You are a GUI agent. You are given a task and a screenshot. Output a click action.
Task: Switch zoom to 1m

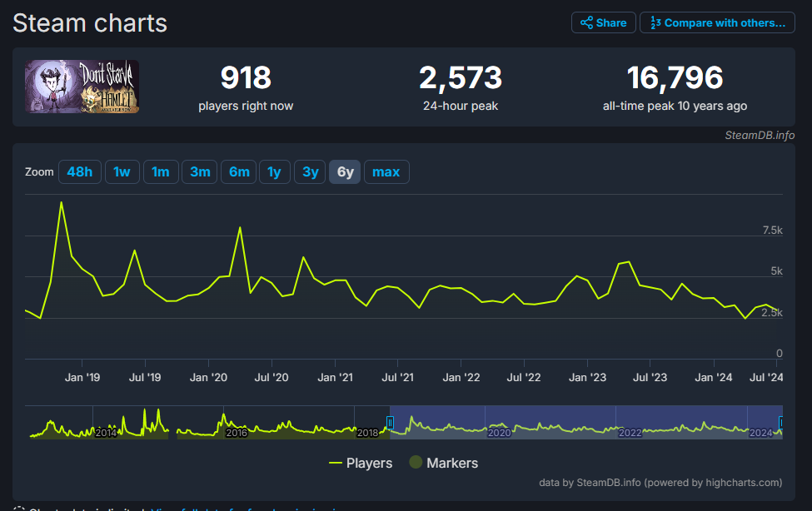[161, 172]
